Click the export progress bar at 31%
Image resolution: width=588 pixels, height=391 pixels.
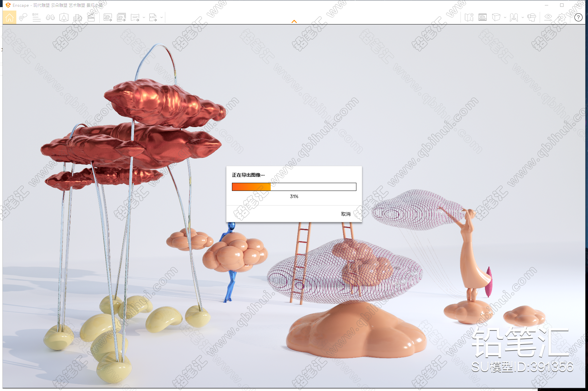coord(294,187)
